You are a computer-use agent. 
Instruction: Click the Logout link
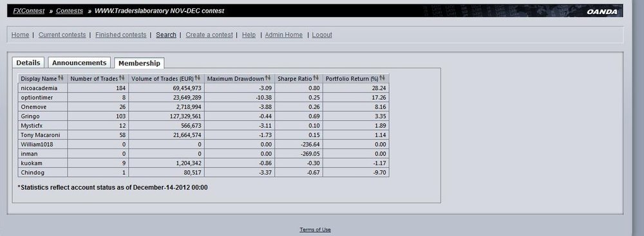322,35
